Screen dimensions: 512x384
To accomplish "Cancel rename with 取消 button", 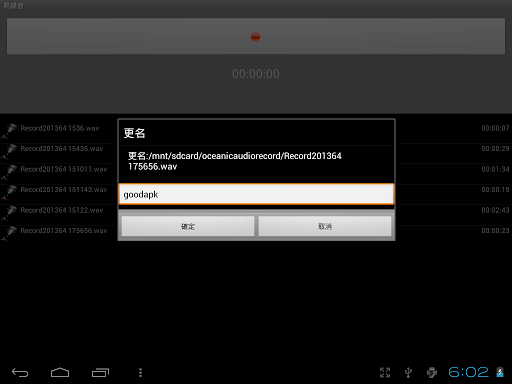I will 325,226.
